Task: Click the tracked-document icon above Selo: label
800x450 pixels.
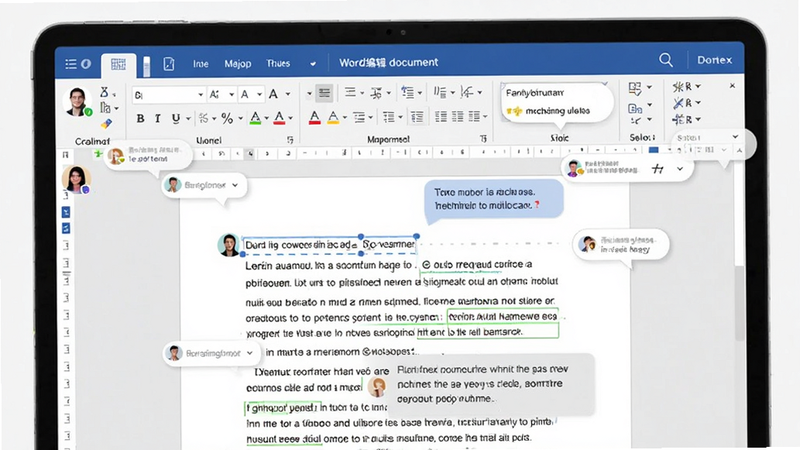Action: coord(635,89)
